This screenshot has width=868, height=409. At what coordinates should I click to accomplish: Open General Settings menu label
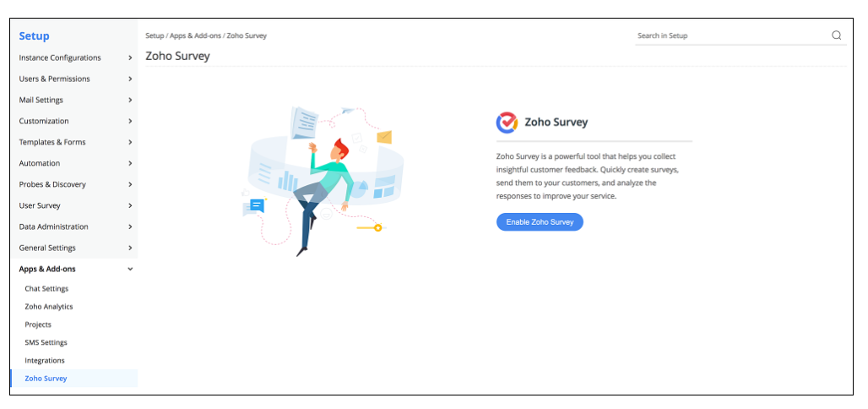47,248
